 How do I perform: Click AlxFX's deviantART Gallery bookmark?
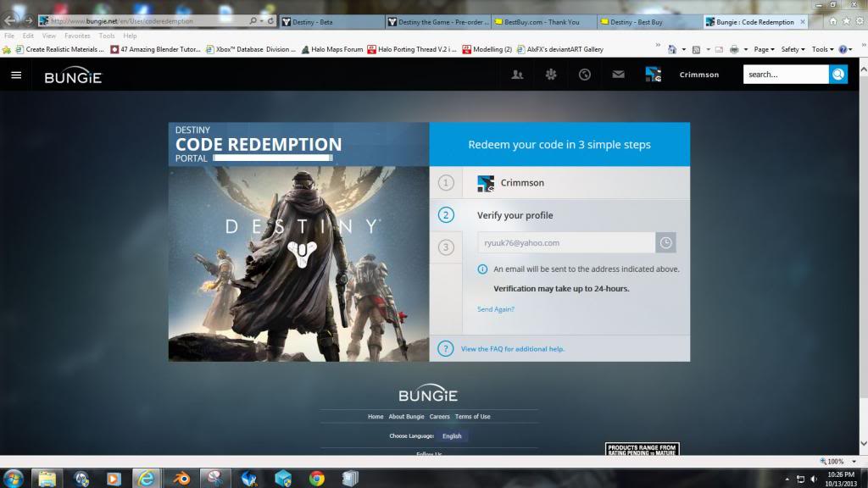tap(559, 49)
